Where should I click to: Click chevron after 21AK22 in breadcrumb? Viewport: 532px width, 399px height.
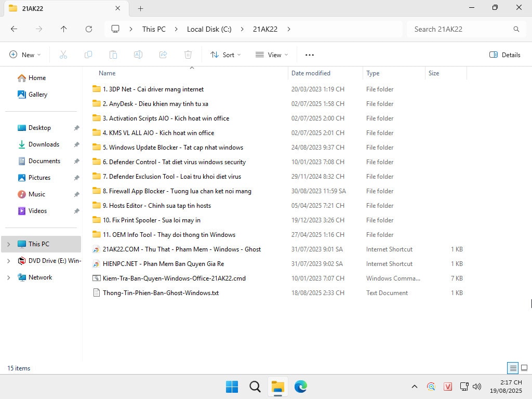(289, 29)
